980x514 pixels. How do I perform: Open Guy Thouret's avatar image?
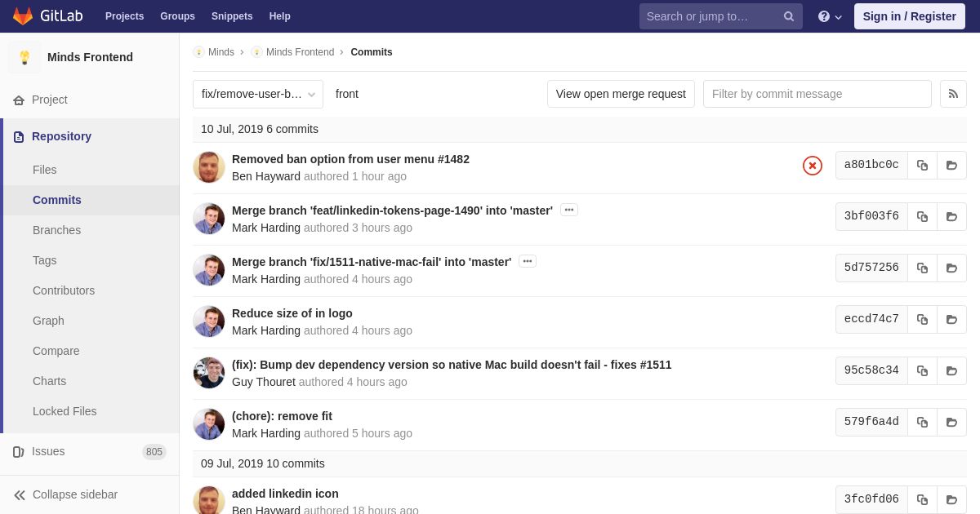209,373
